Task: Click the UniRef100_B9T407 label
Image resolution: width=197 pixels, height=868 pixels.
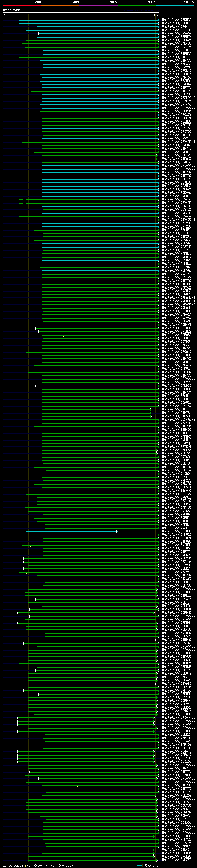Action: [177, 104]
